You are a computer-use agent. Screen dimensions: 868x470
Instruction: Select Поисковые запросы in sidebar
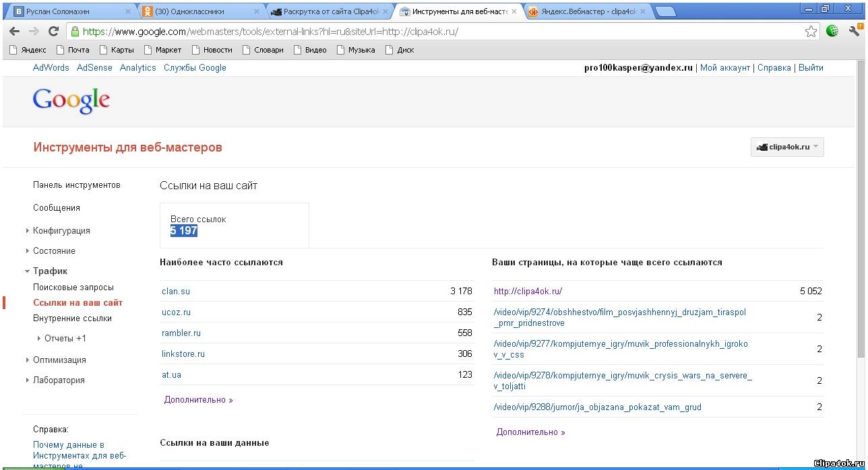point(73,287)
